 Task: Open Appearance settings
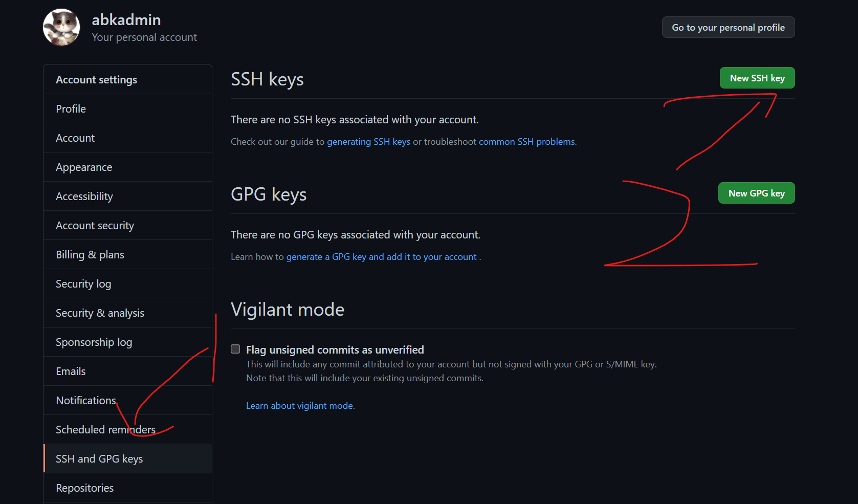coord(128,167)
